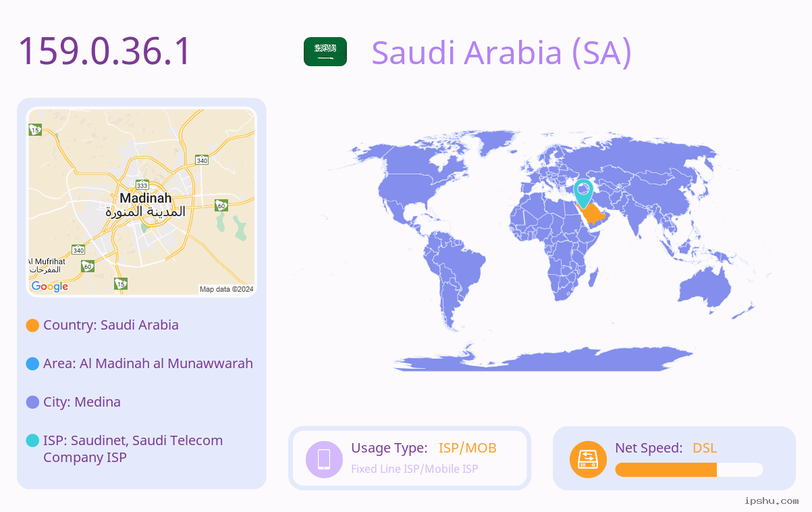Click route 333 shield on map
This screenshot has width=812, height=512.
[142, 184]
